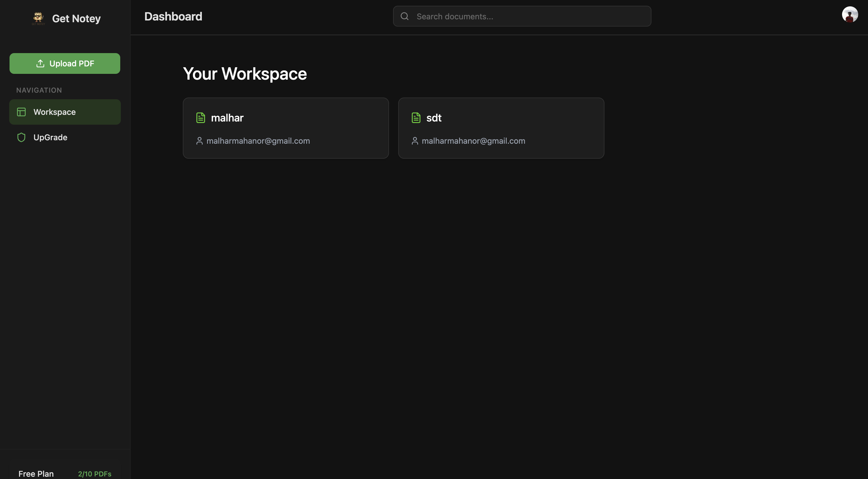Open the sdt document card
The image size is (868, 479).
tap(501, 128)
